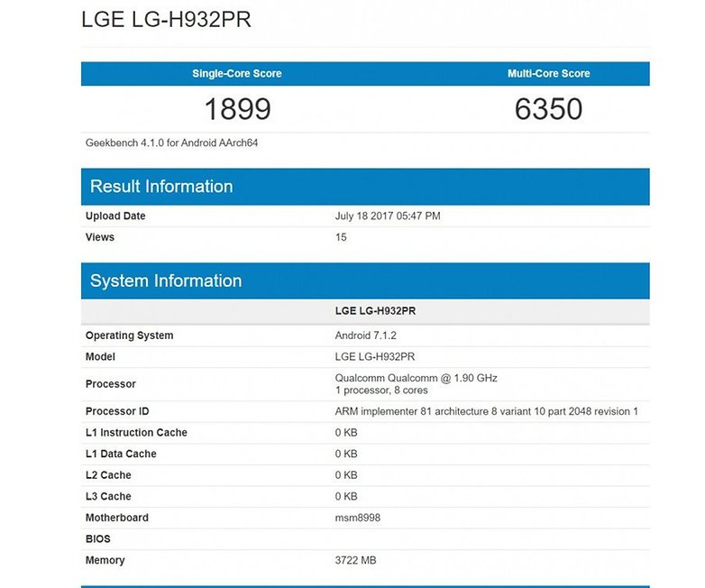Select the Views label
The height and width of the screenshot is (588, 705).
pyautogui.click(x=100, y=237)
